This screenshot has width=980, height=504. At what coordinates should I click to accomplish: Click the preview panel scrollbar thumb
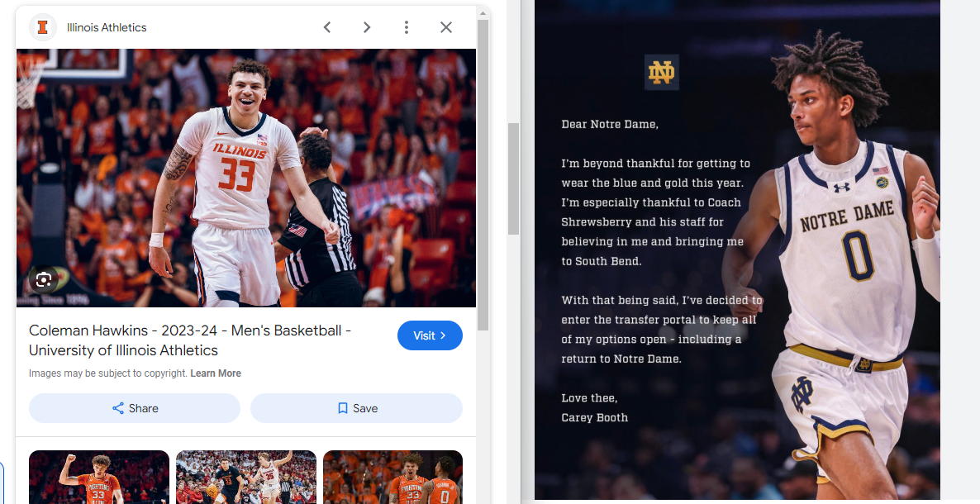pos(483,175)
